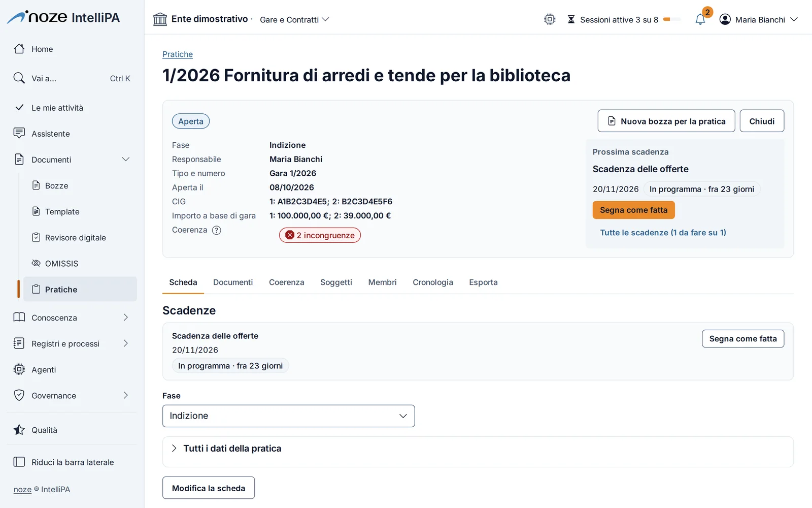Click the 2 incongruenze badge
Viewport: 812px width, 508px height.
(x=320, y=235)
